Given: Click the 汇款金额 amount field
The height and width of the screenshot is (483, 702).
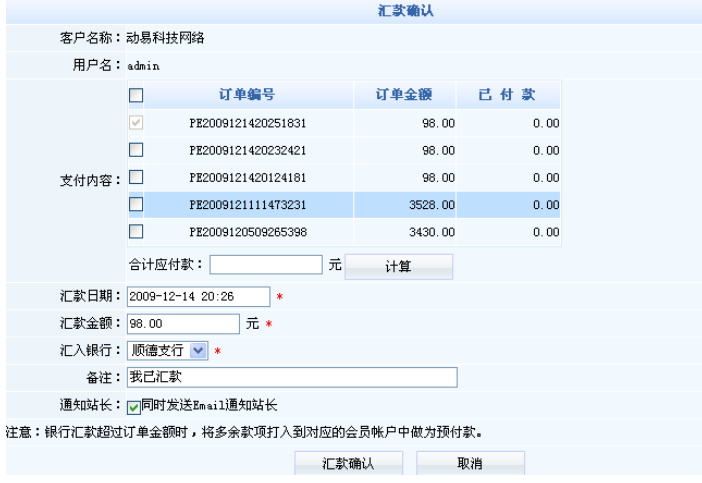Looking at the screenshot, I should (x=183, y=324).
